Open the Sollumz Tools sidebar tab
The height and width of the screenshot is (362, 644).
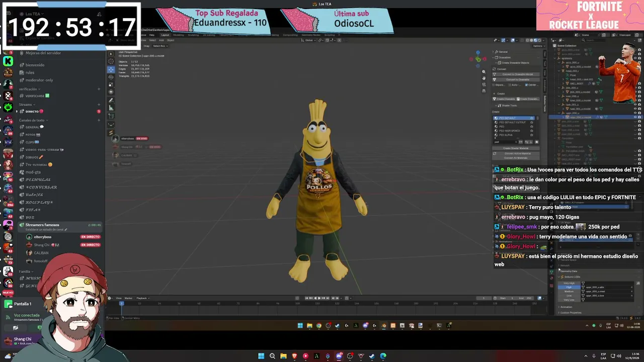point(544,104)
